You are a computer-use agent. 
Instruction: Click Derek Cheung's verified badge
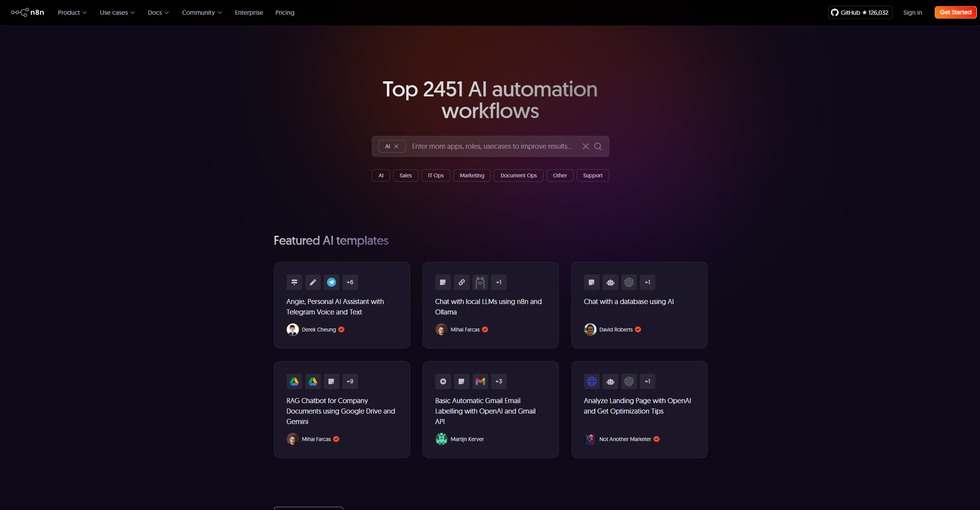(341, 330)
